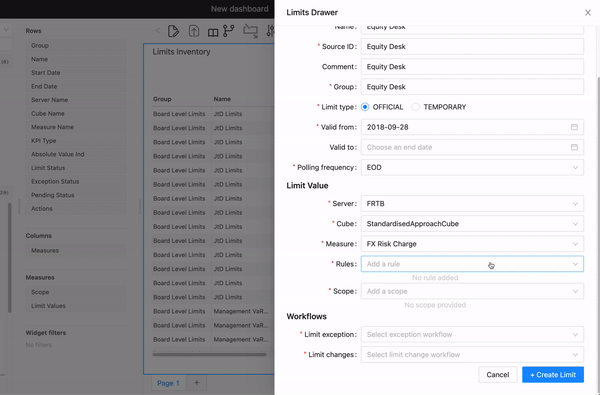Select the KPI Type field in the Rows list
Image resolution: width=600 pixels, height=395 pixels.
click(76, 141)
